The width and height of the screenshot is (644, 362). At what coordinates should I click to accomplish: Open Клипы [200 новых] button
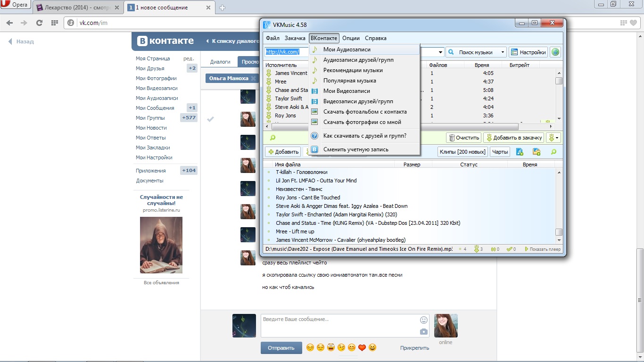462,152
